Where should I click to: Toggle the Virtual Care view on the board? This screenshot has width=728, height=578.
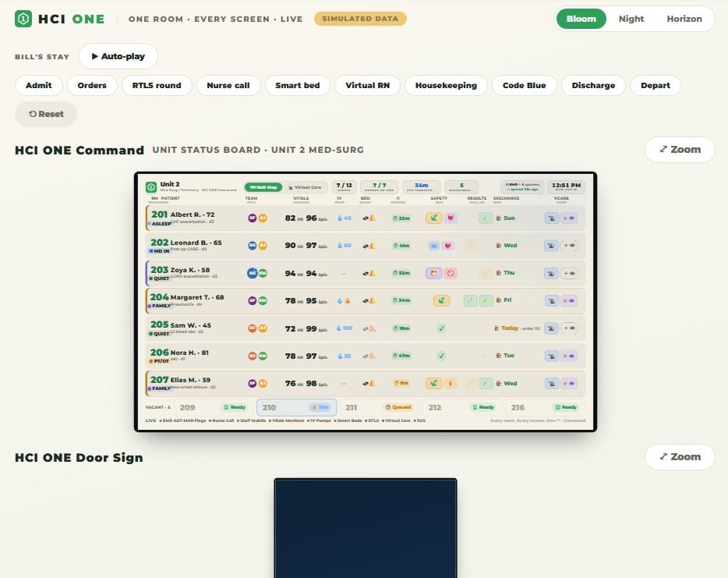305,187
